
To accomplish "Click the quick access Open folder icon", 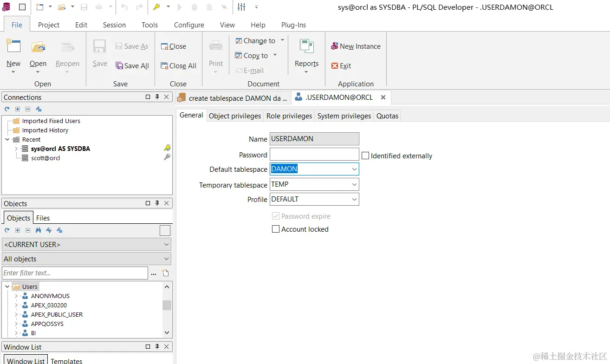I will (62, 7).
